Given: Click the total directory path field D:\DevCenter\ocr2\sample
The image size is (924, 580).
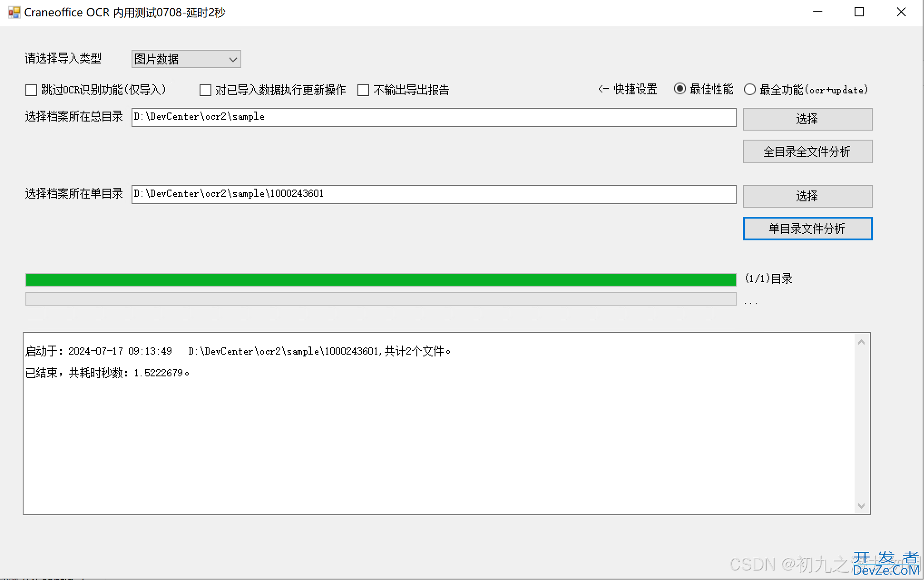Looking at the screenshot, I should click(434, 117).
